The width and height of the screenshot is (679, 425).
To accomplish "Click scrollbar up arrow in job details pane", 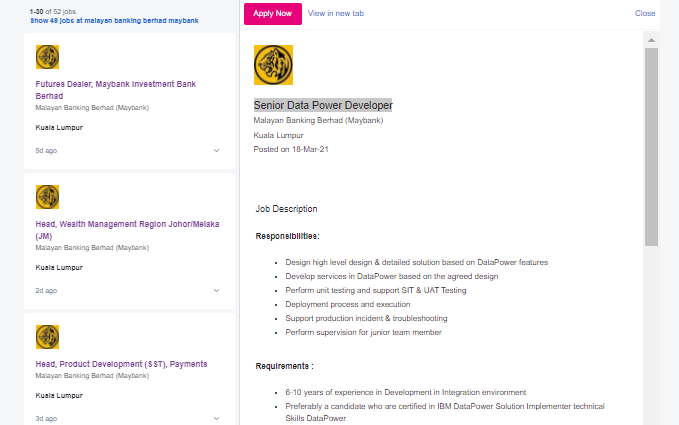I will click(651, 40).
